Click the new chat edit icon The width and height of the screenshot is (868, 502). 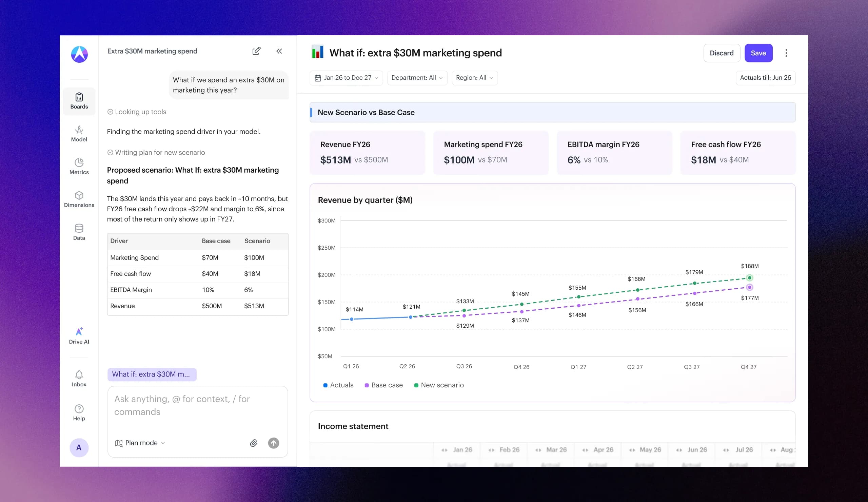click(256, 51)
